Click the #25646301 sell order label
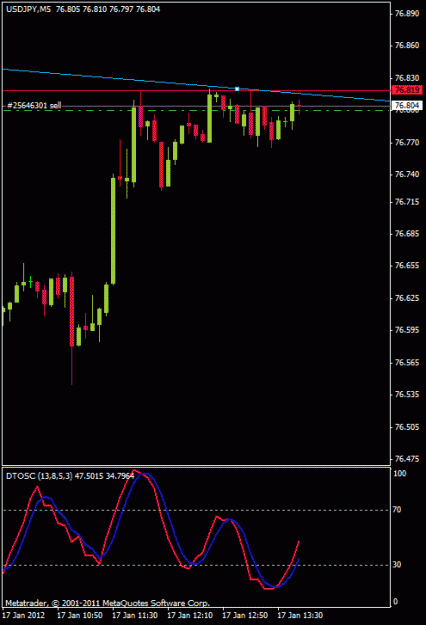Viewport: 426px width, 625px height. pos(34,105)
